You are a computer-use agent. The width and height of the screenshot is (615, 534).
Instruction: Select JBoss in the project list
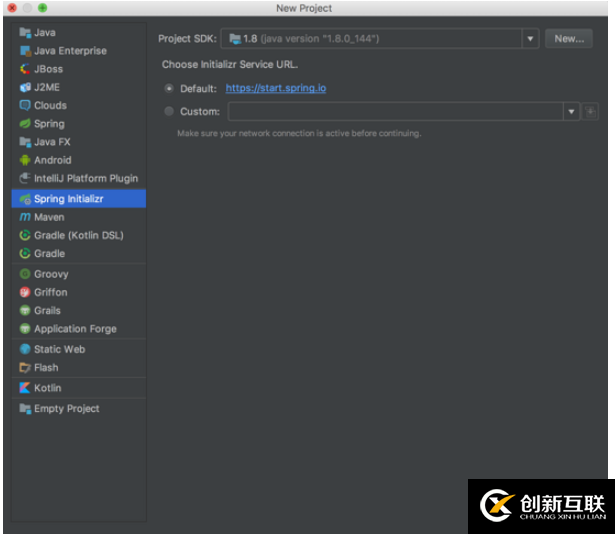tap(79, 69)
